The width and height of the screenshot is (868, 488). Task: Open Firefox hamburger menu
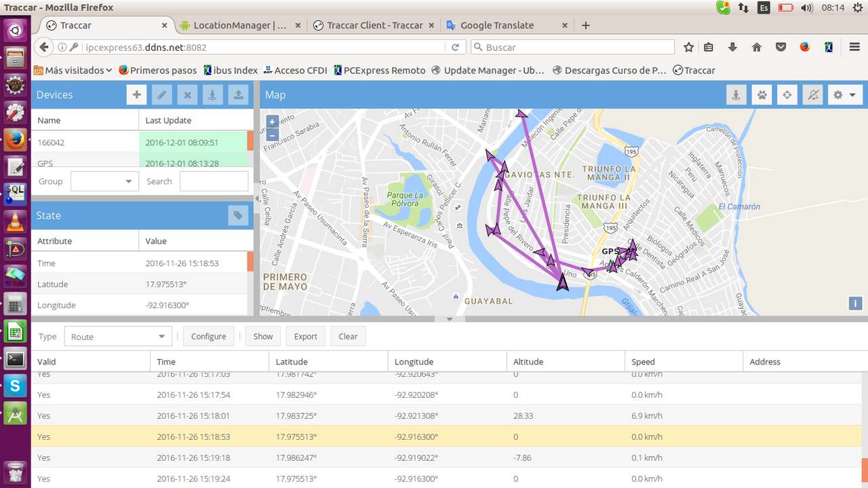854,48
